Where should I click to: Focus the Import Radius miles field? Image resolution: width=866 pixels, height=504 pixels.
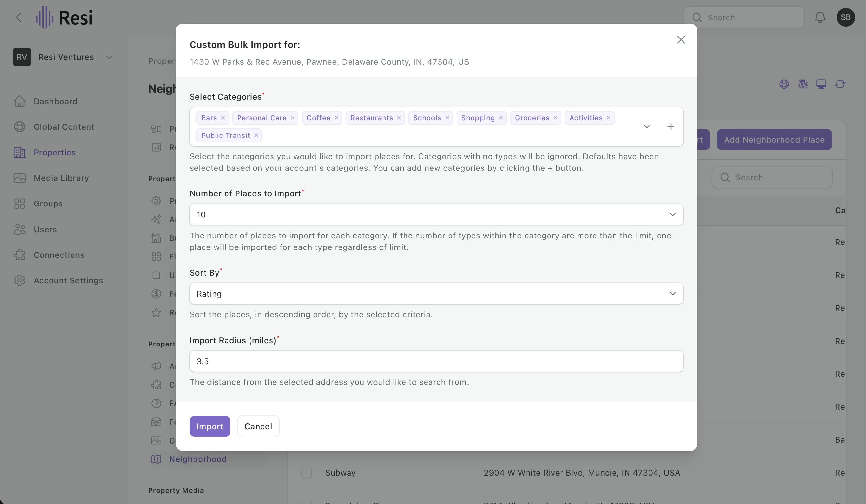[437, 361]
